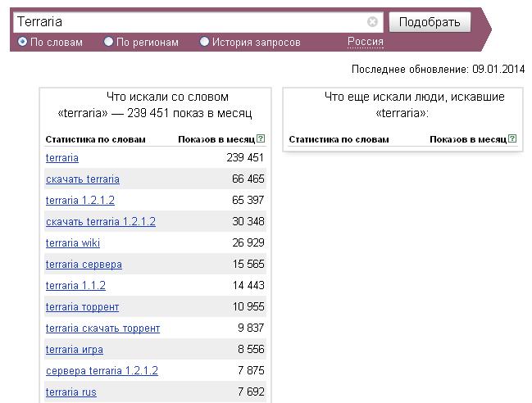The image size is (532, 403).
Task: Open the terraria 1.1.2 link
Action: point(75,286)
